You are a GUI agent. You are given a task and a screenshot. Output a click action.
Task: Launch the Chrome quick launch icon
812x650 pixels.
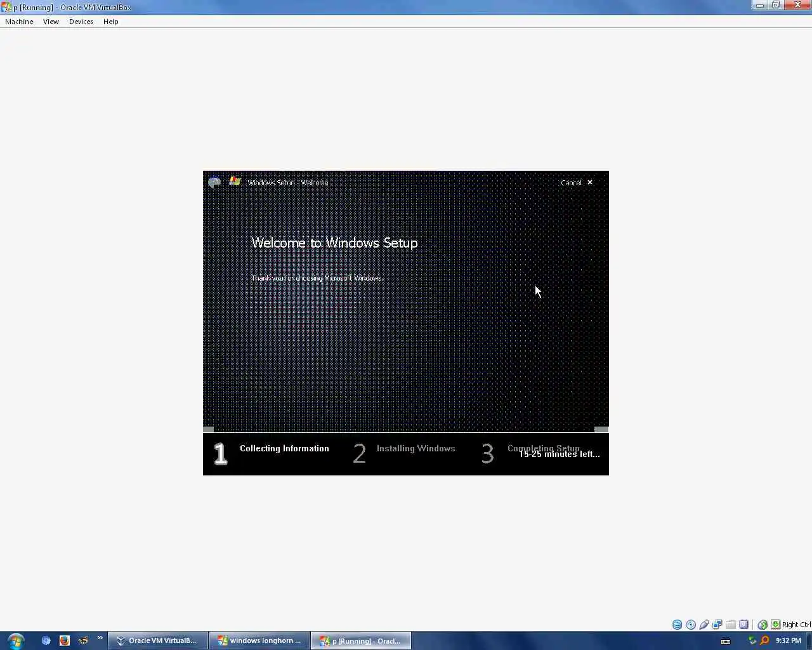point(46,640)
